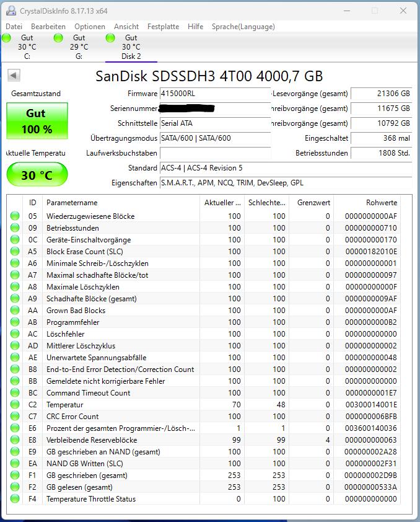Click the ID column header
The image size is (420, 522).
coord(33,203)
